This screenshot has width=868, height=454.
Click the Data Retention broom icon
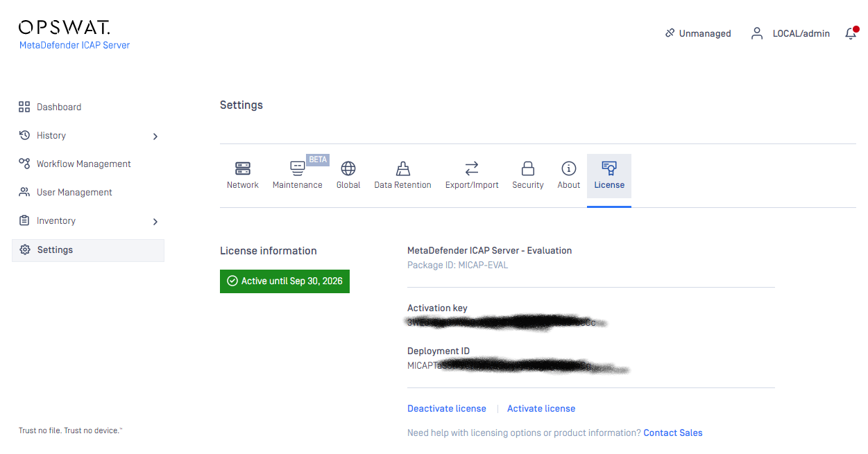402,168
